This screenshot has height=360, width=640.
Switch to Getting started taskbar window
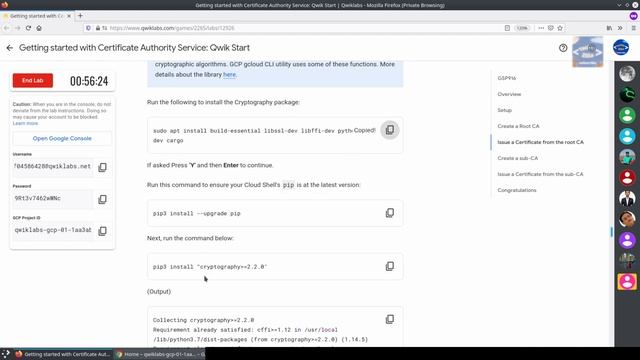point(62,354)
